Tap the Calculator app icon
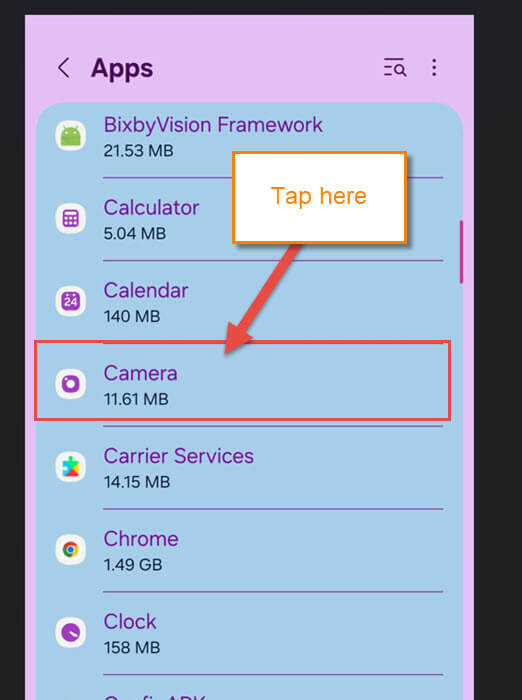Image resolution: width=522 pixels, height=700 pixels. (71, 219)
